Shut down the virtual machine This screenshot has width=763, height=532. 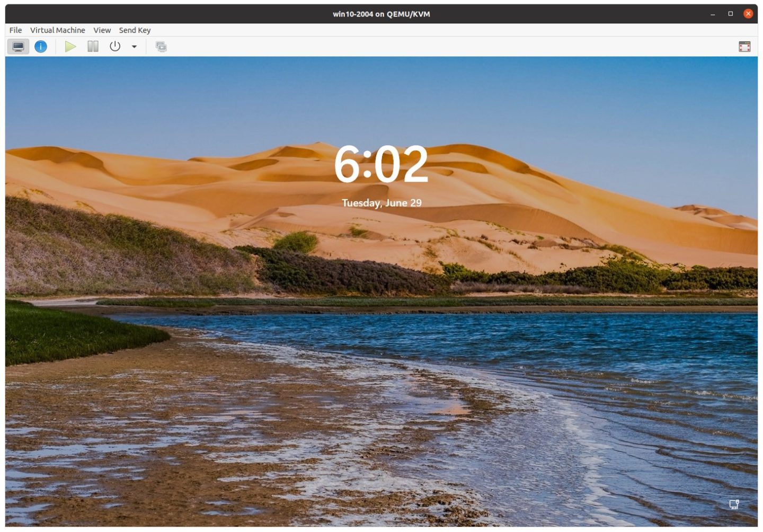click(114, 46)
